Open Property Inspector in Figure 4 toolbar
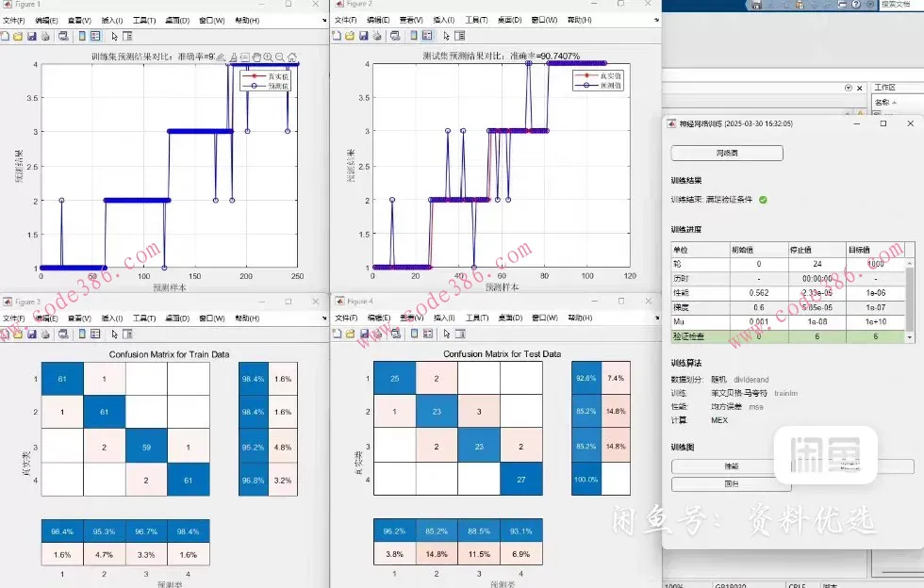Image resolution: width=924 pixels, height=588 pixels. (x=460, y=334)
